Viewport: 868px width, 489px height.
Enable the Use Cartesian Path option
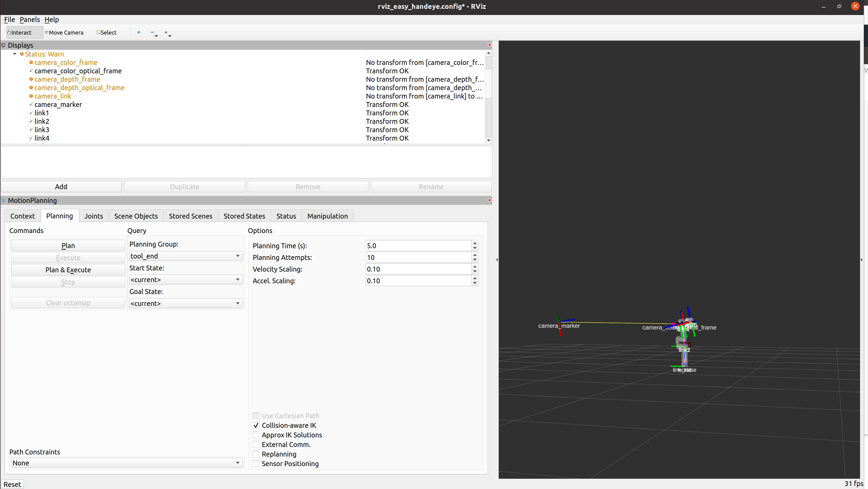point(256,416)
